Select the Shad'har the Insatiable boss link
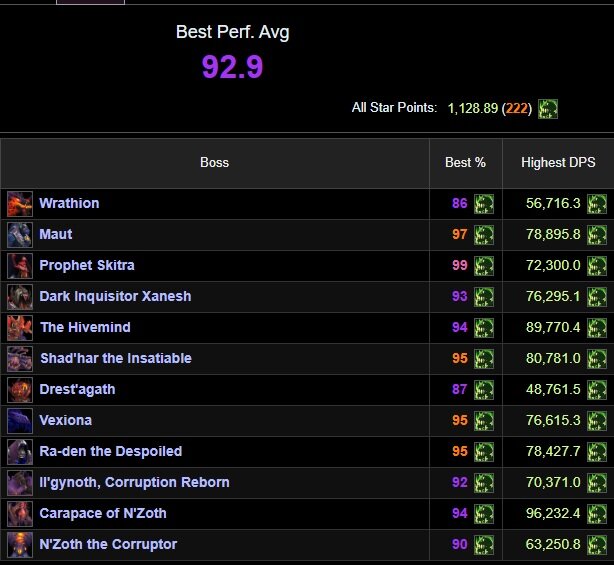Viewport: 614px width, 565px height. pyautogui.click(x=116, y=358)
